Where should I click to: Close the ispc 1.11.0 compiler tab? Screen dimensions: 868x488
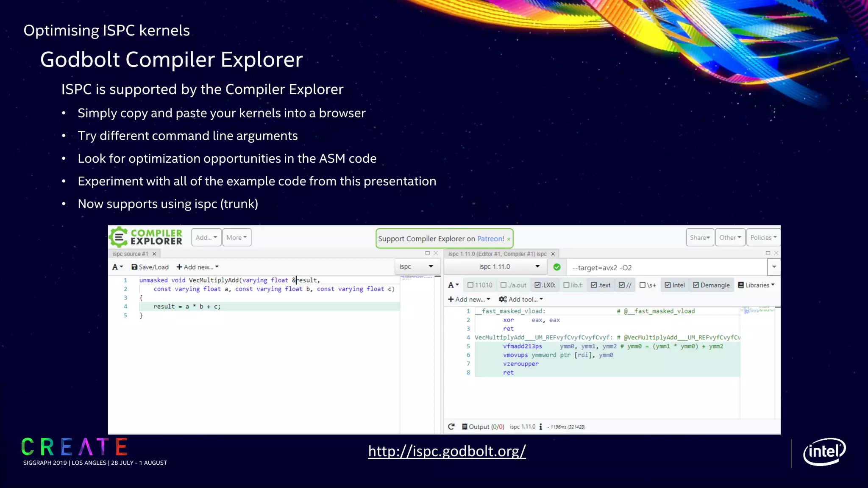[553, 254]
